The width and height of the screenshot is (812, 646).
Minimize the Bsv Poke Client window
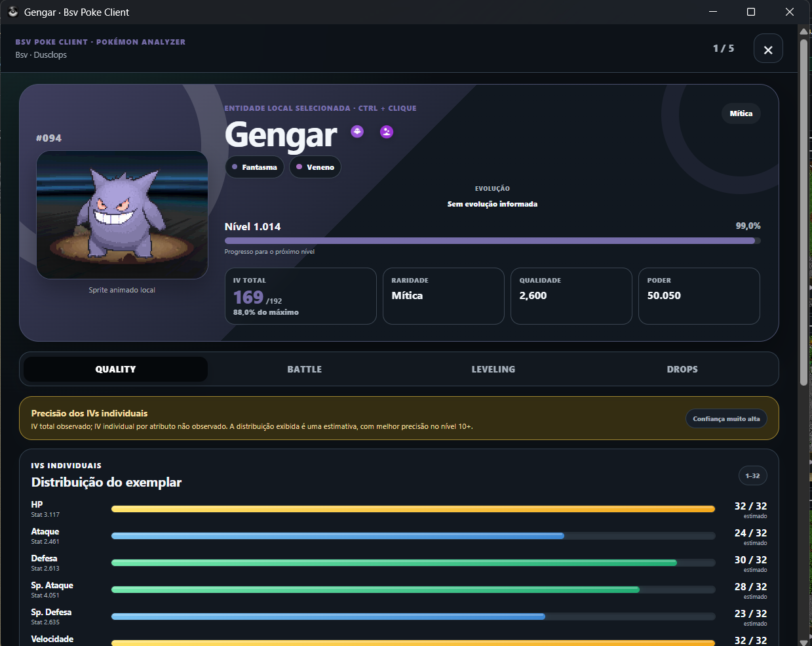click(713, 12)
